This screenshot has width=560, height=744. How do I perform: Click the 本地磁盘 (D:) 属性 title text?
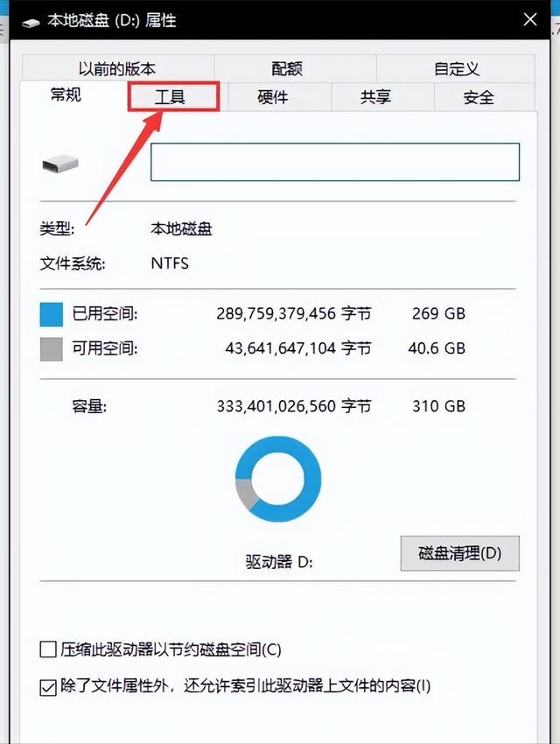click(x=112, y=21)
